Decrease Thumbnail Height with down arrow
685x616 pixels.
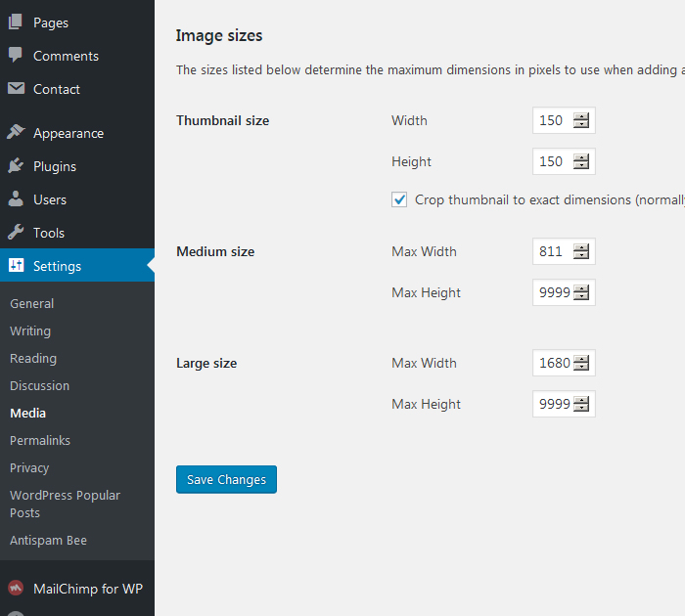tap(581, 165)
